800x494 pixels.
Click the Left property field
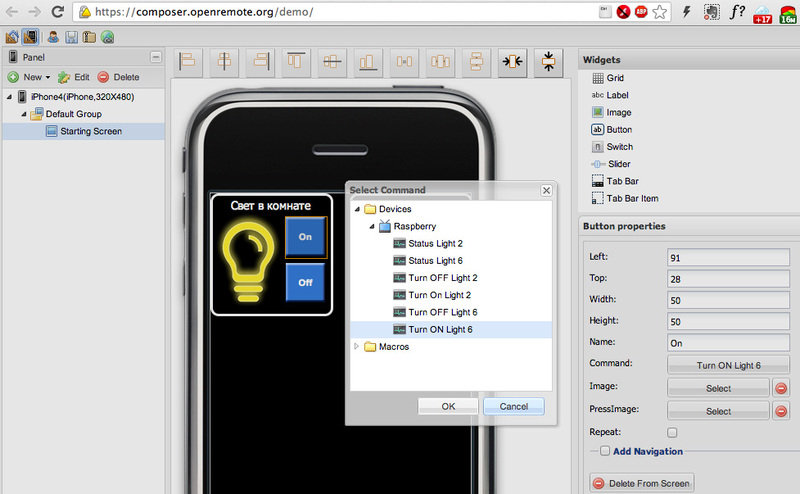click(x=728, y=258)
